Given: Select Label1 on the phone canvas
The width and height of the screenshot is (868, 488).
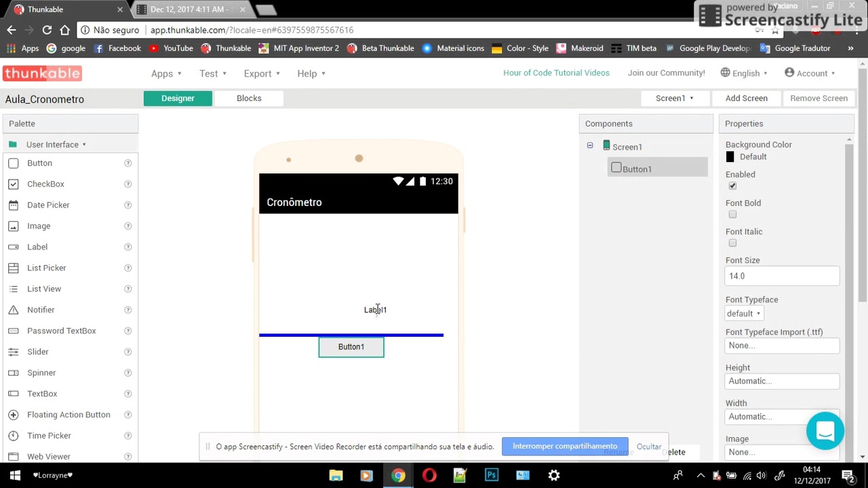Looking at the screenshot, I should [x=375, y=310].
